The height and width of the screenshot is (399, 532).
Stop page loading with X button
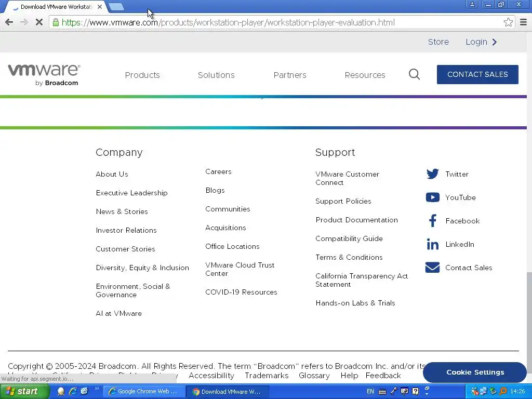click(39, 22)
